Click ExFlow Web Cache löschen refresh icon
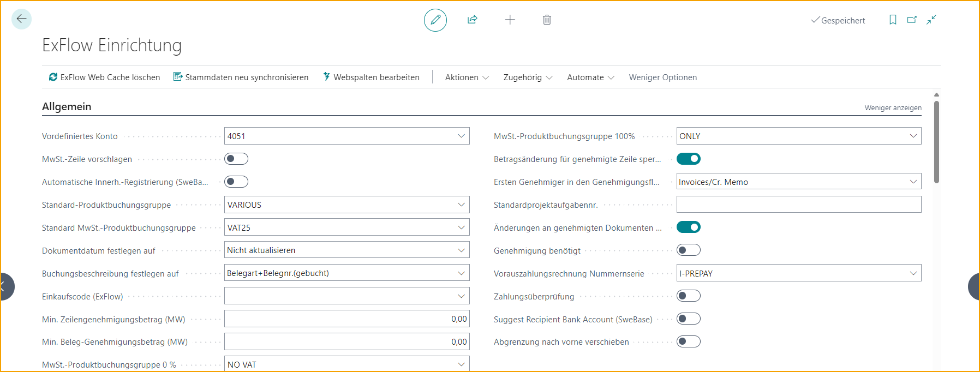The image size is (980, 372). (x=53, y=77)
